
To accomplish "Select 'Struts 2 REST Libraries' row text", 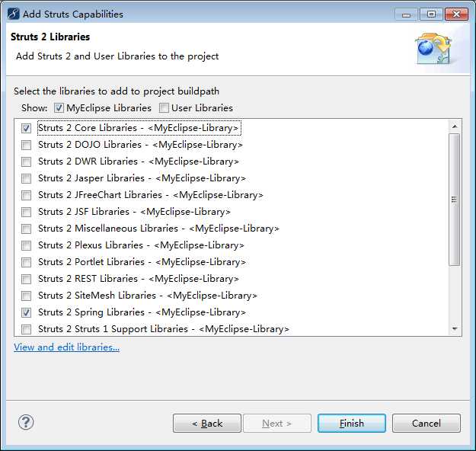I will 139,279.
